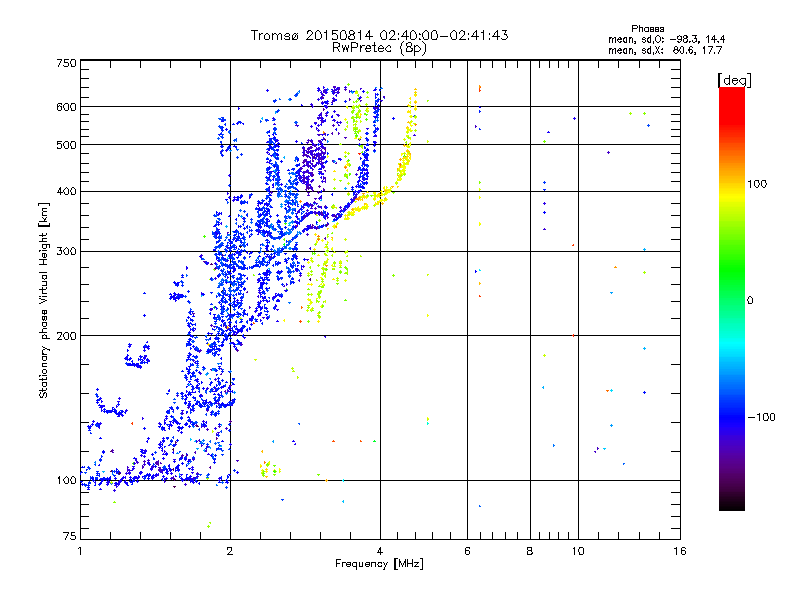
Task: Click the x-axis tick label '6'
Action: coord(467,551)
